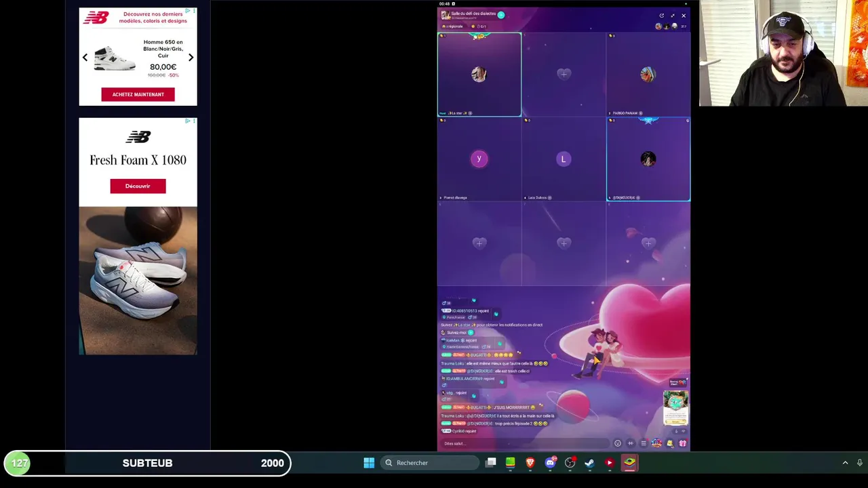Open BlueStacks from the taskbar
868x488 pixels.
(x=629, y=463)
